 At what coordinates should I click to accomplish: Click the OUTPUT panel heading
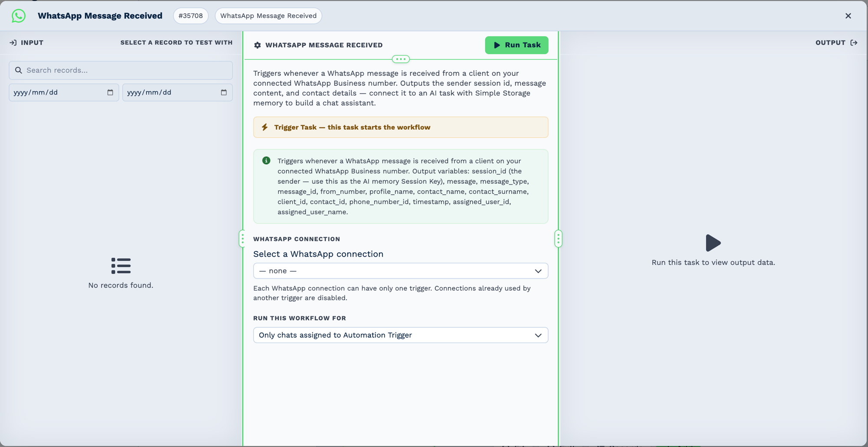pos(830,43)
